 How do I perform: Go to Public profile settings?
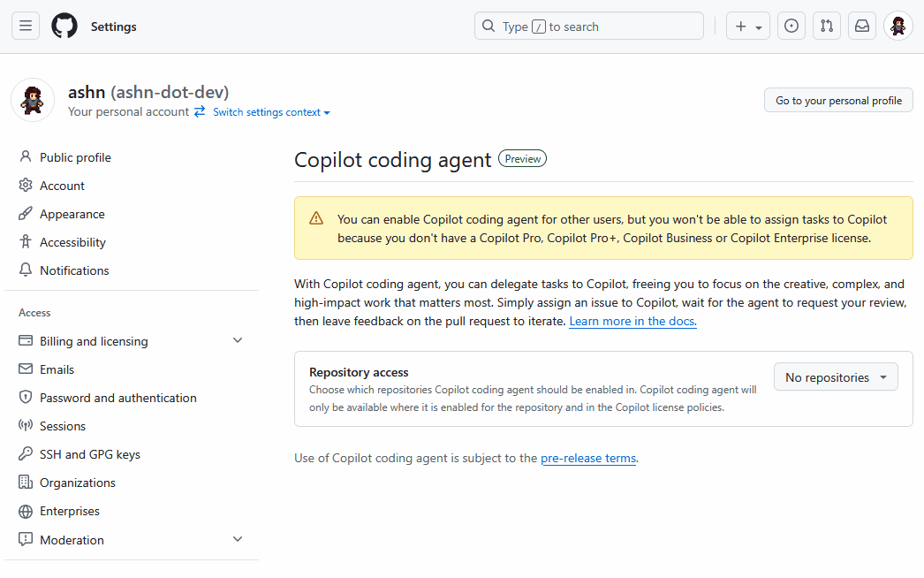pos(75,157)
